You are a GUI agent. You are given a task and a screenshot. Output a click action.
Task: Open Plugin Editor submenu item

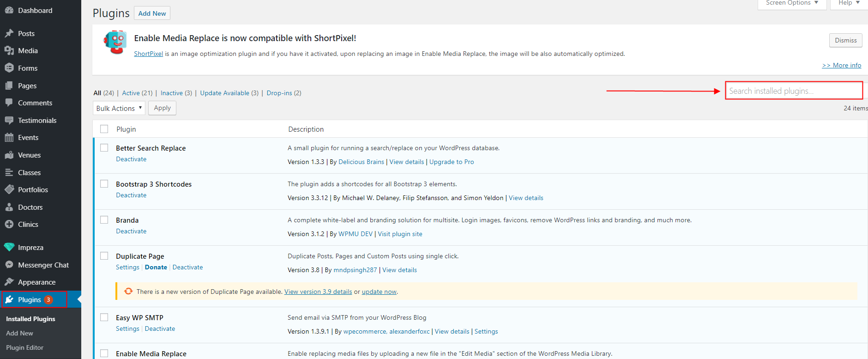coord(25,347)
